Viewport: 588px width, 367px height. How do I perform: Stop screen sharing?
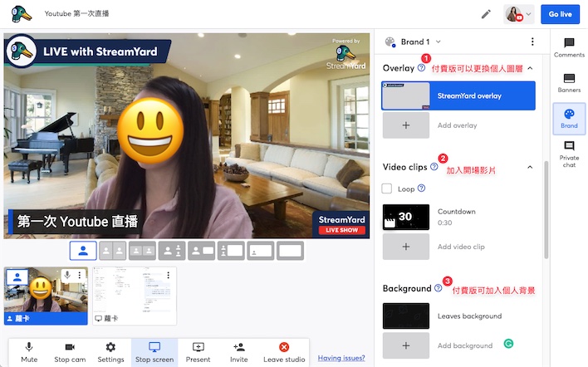click(x=154, y=352)
